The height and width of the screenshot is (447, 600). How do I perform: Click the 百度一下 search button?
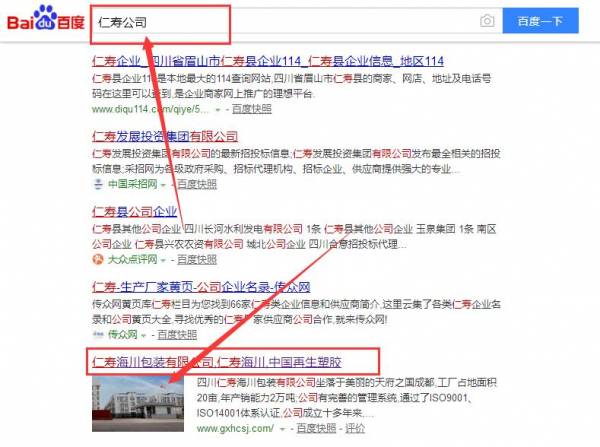(x=540, y=21)
